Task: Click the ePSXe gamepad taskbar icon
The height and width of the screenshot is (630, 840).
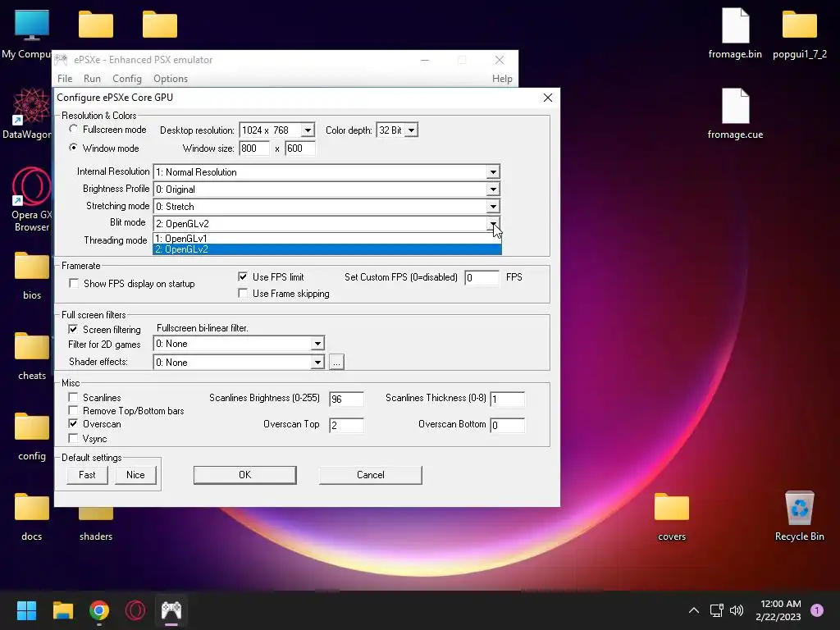Action: 171,610
